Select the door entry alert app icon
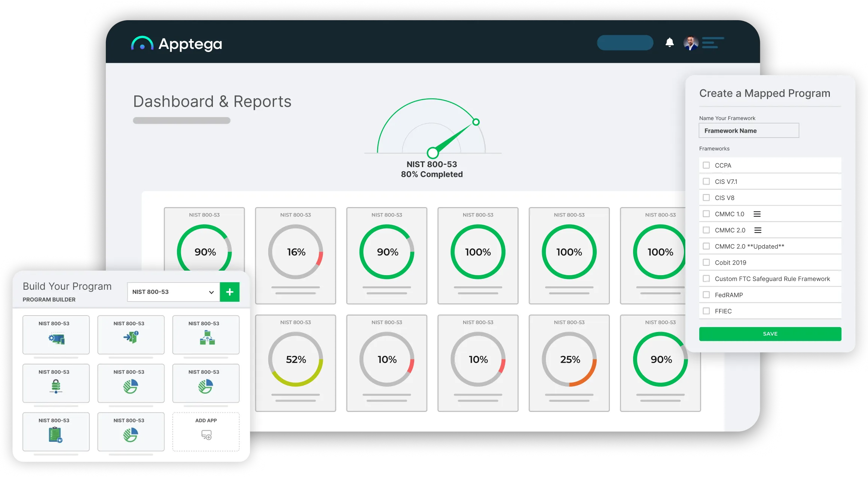868x486 pixels. coord(131,337)
